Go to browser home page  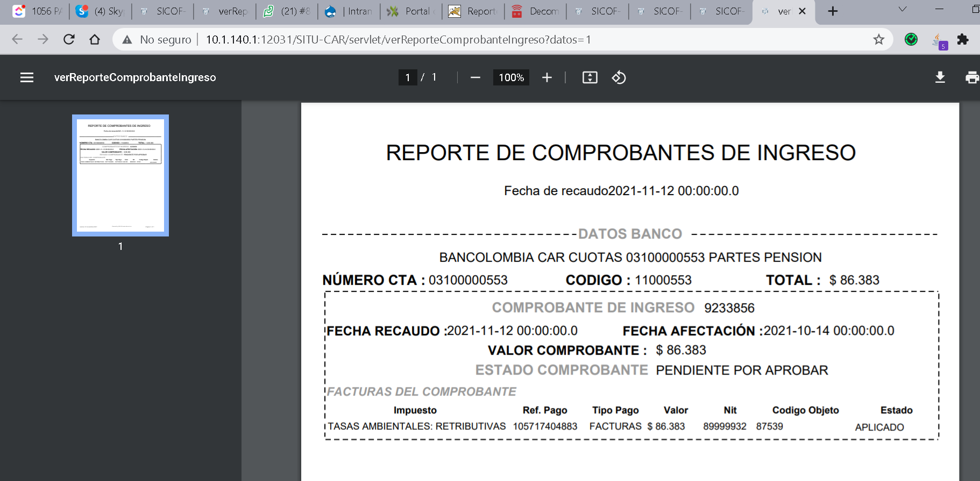pyautogui.click(x=95, y=39)
